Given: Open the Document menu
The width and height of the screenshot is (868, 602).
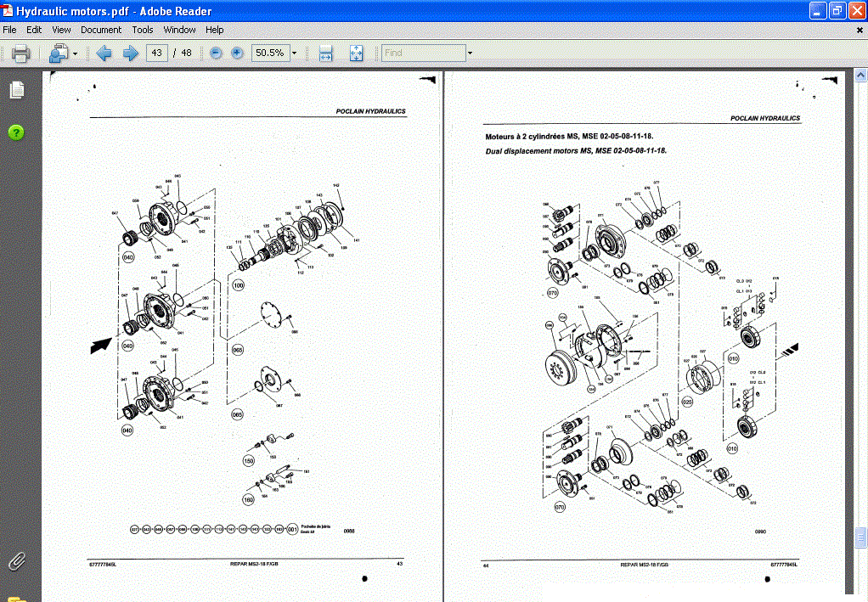Looking at the screenshot, I should (x=101, y=30).
